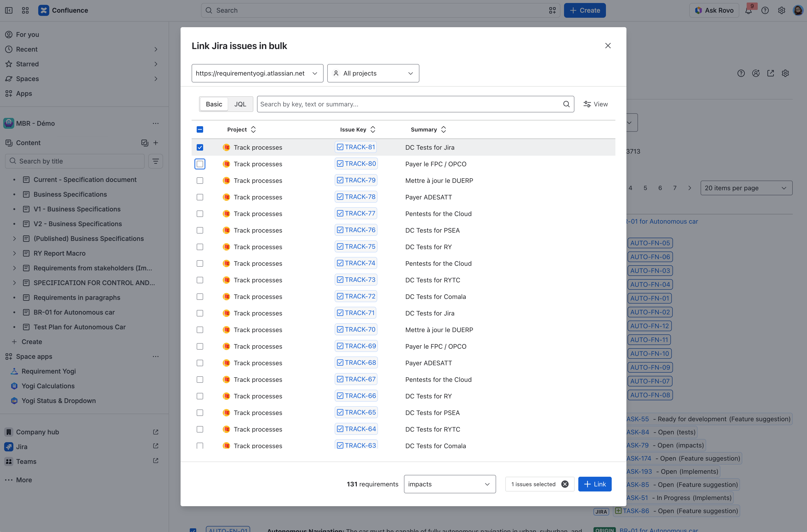
Task: Switch to the JQL search tab
Action: pos(240,104)
